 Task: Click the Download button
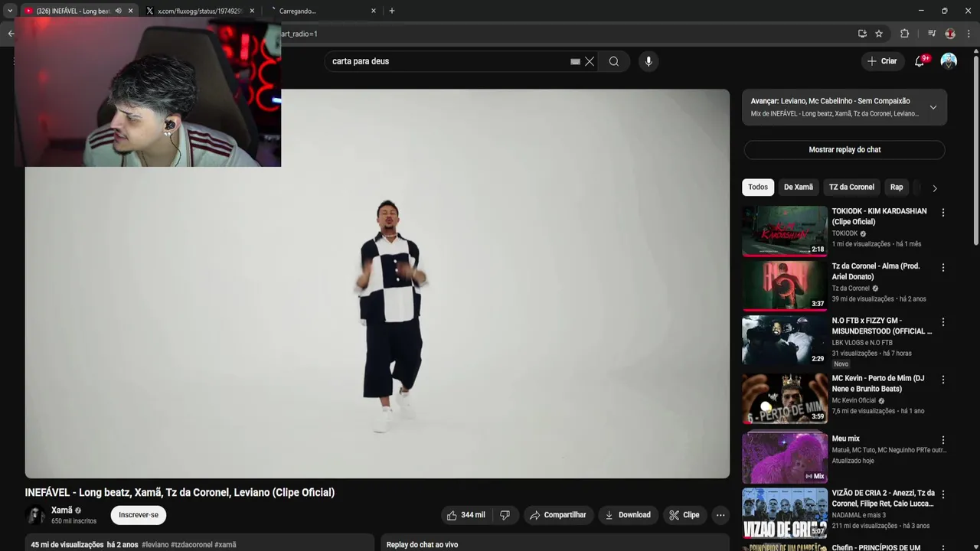[628, 515]
